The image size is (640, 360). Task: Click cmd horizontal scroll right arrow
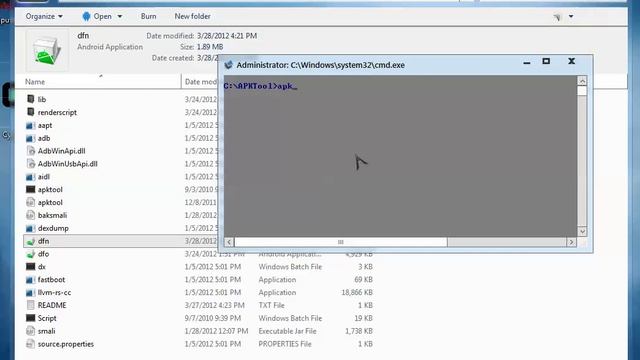(x=571, y=242)
